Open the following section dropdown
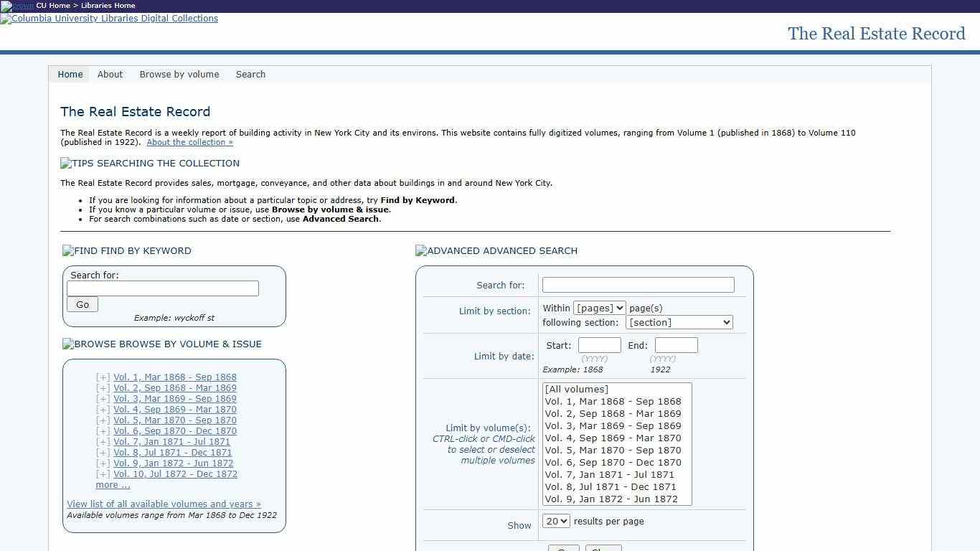The width and height of the screenshot is (980, 551). click(x=679, y=323)
